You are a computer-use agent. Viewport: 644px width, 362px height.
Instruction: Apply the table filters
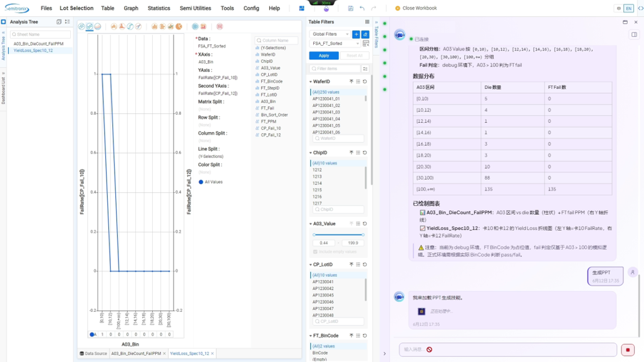[x=324, y=55]
